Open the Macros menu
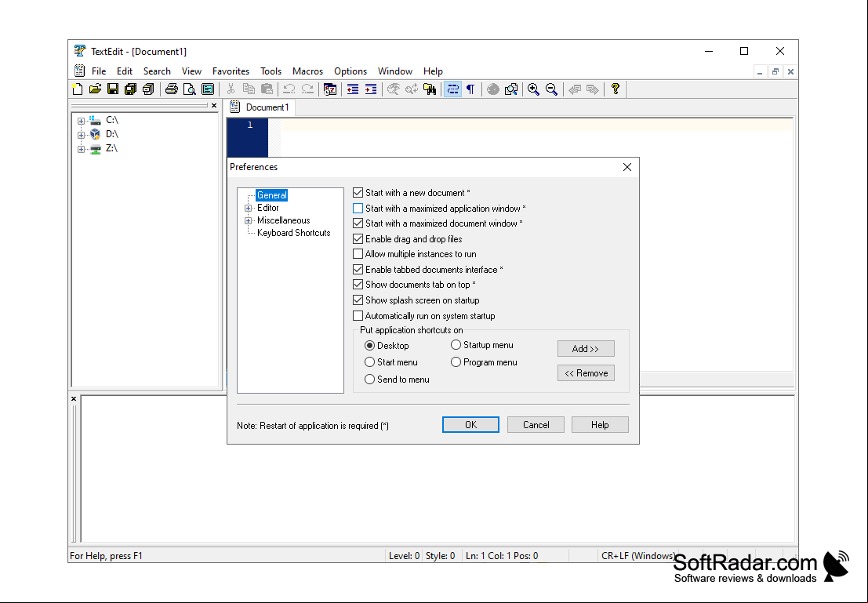The width and height of the screenshot is (868, 603). pyautogui.click(x=308, y=71)
